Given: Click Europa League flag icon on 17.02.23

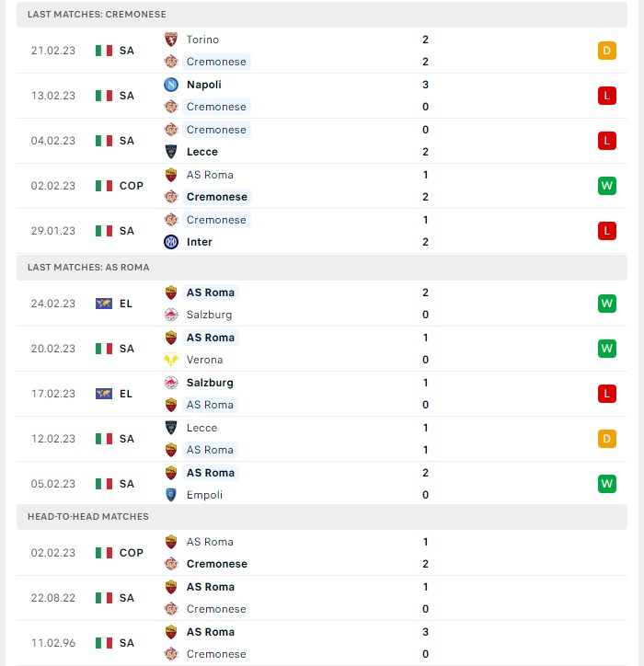Looking at the screenshot, I should (x=104, y=394).
